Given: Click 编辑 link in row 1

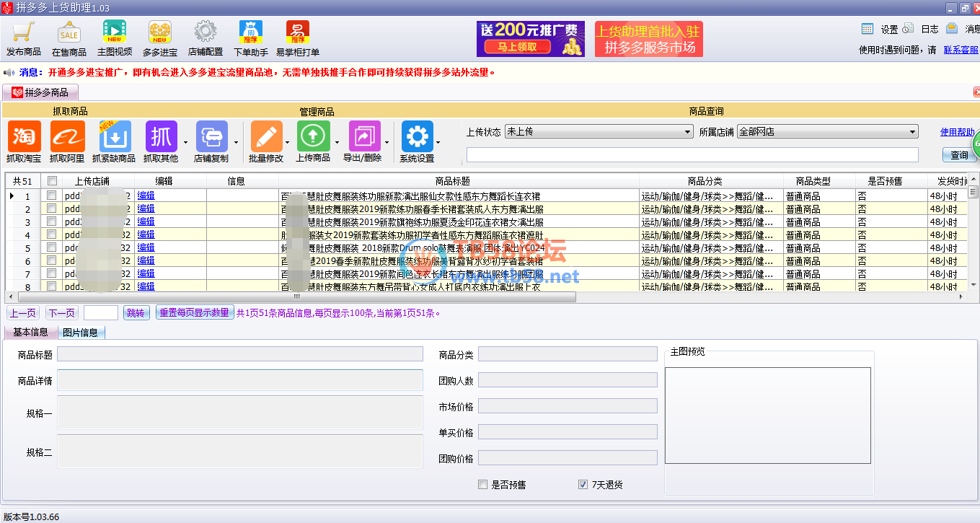Looking at the screenshot, I should click(146, 195).
